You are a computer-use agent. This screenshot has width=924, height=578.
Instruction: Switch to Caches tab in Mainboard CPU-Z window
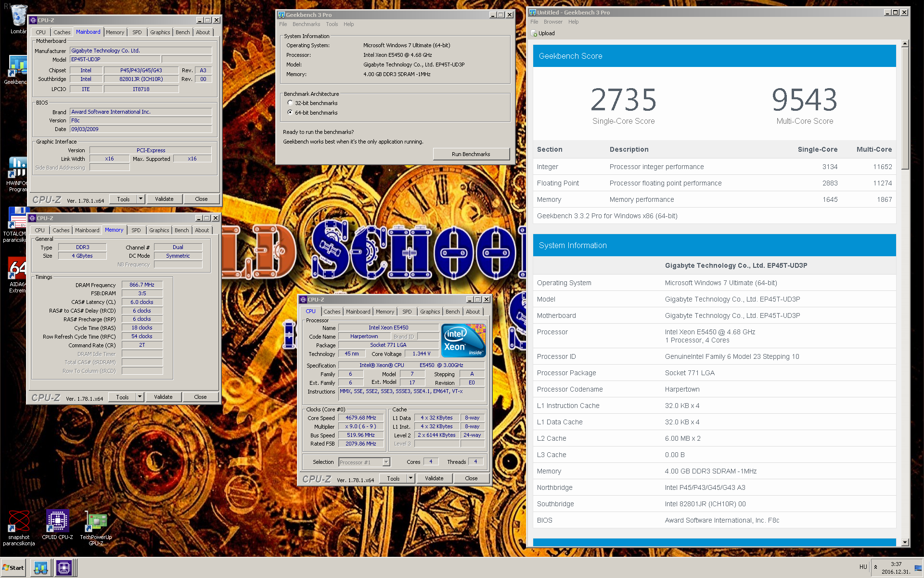click(62, 32)
